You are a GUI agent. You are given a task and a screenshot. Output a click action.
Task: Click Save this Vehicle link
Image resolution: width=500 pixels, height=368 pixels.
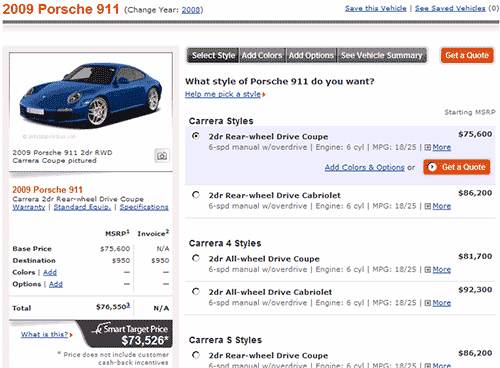coord(376,8)
